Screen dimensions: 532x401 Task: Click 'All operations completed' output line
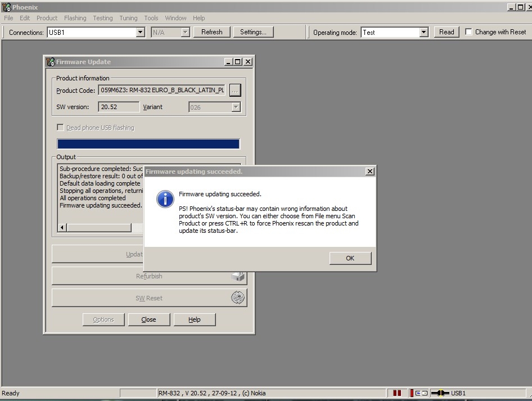coord(93,198)
